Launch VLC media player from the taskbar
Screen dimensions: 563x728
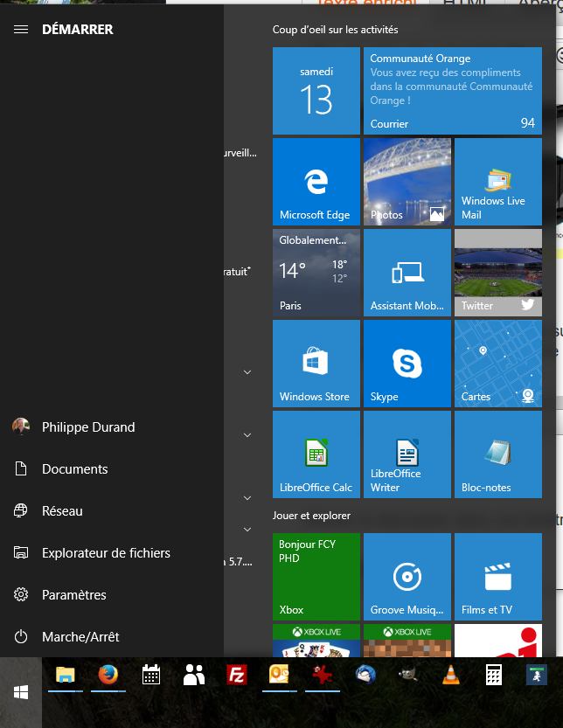(450, 675)
